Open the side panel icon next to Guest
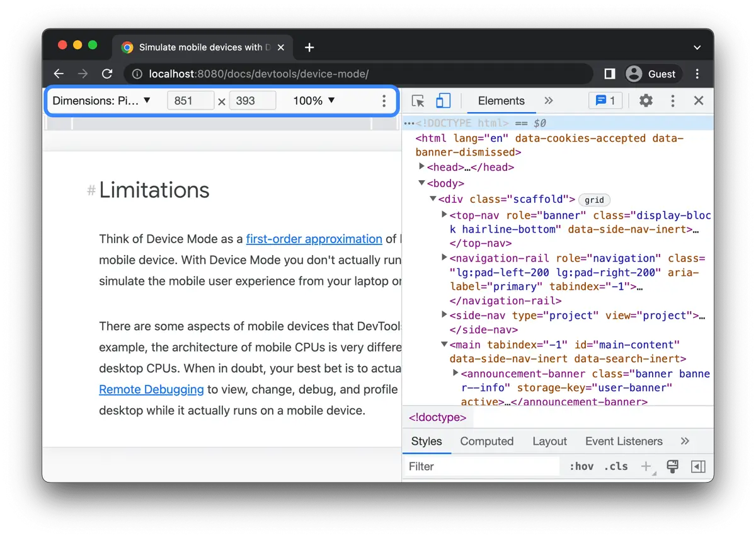Image resolution: width=756 pixels, height=538 pixels. pos(609,74)
